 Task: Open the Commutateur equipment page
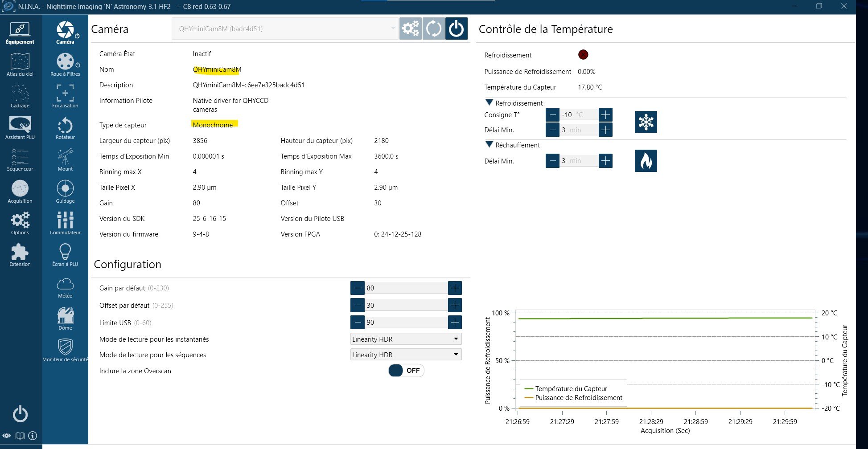click(x=65, y=224)
